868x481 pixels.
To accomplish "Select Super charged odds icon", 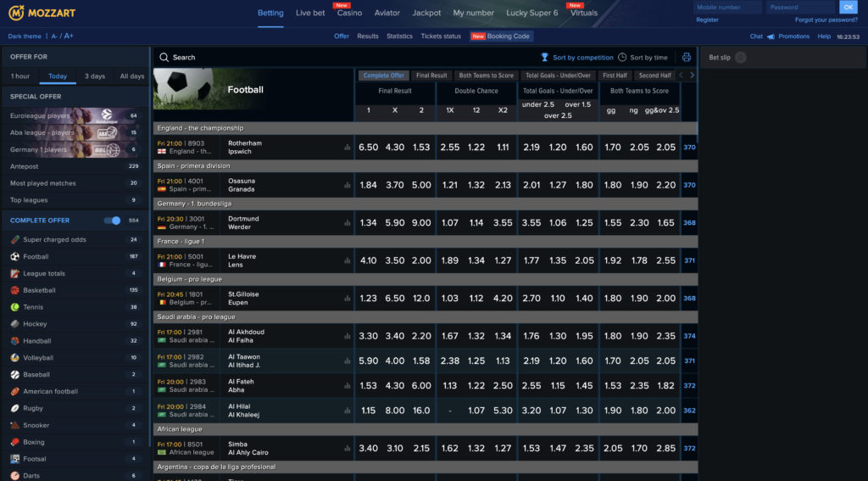I will (15, 240).
